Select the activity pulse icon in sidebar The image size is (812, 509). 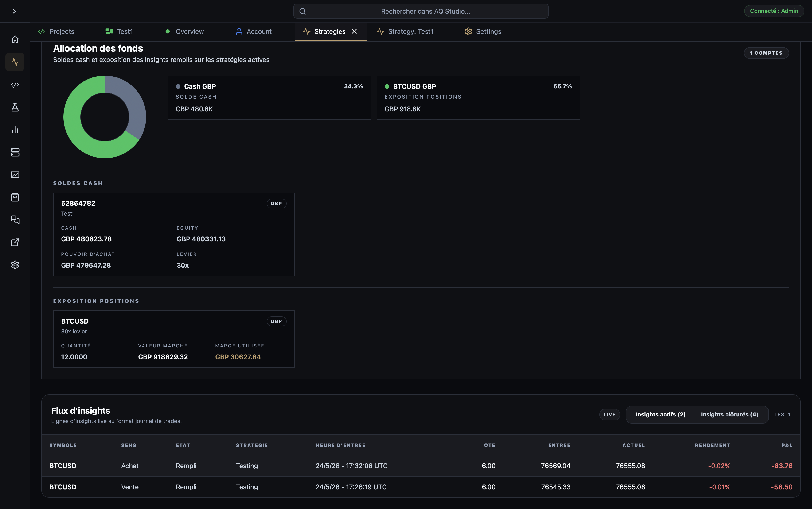click(x=15, y=62)
